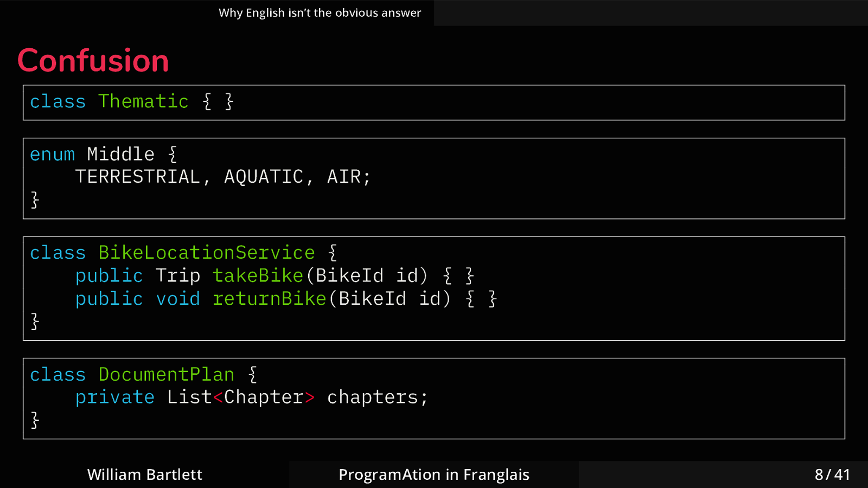
Task: Click the 'private' keyword
Action: [115, 397]
